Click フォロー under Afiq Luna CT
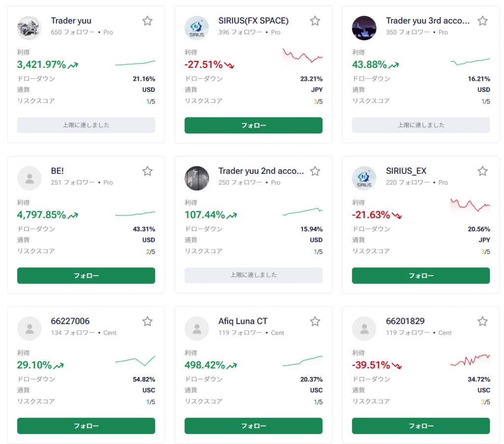Screen dimensions: 504x444 point(253,426)
